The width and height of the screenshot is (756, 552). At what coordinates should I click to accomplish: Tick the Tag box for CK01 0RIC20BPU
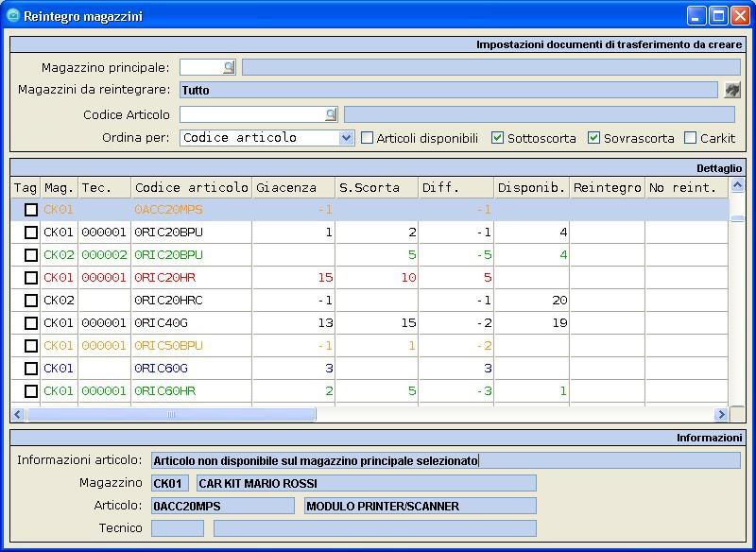[x=31, y=233]
